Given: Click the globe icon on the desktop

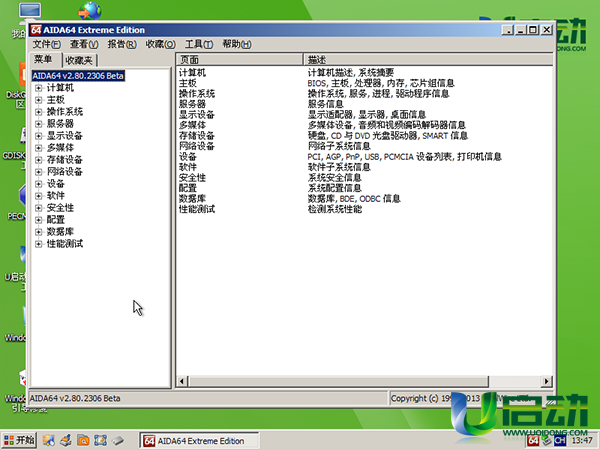Looking at the screenshot, I should 90,10.
